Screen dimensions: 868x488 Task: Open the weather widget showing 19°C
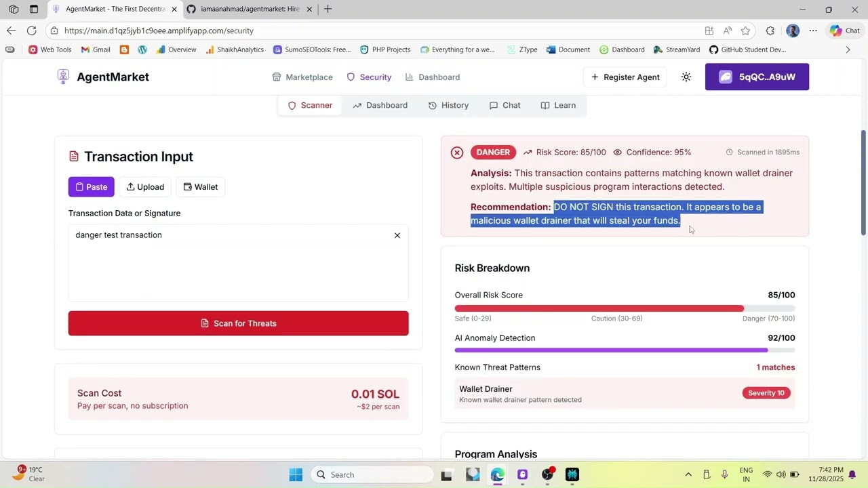click(x=28, y=474)
